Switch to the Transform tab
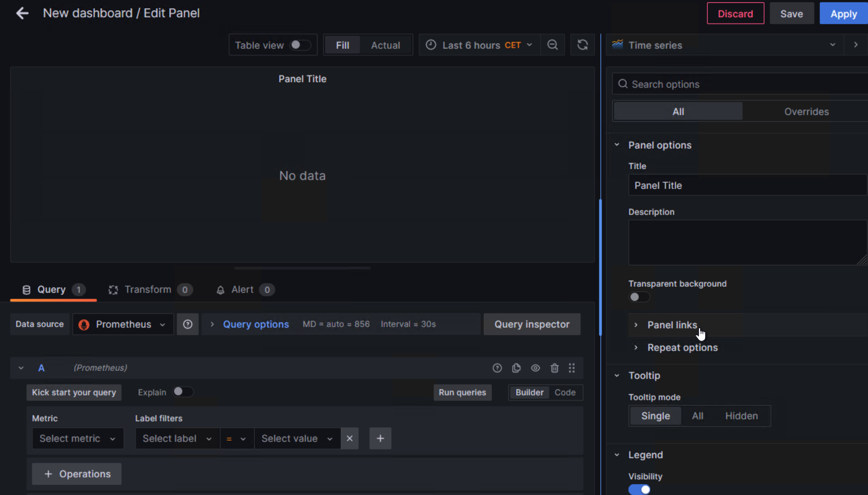 (148, 289)
